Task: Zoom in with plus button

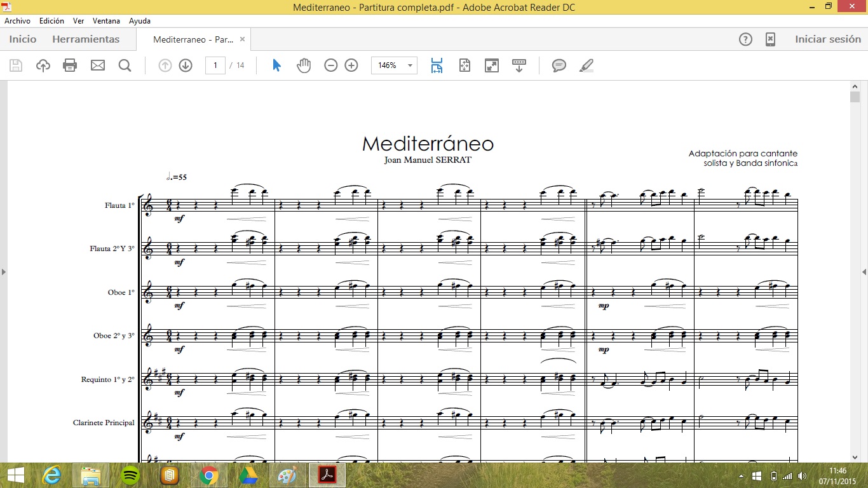Action: tap(351, 65)
